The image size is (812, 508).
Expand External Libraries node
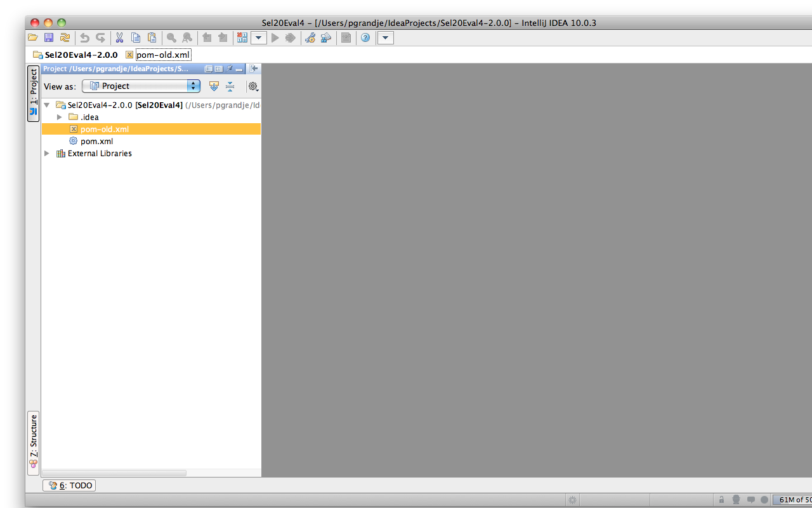47,153
